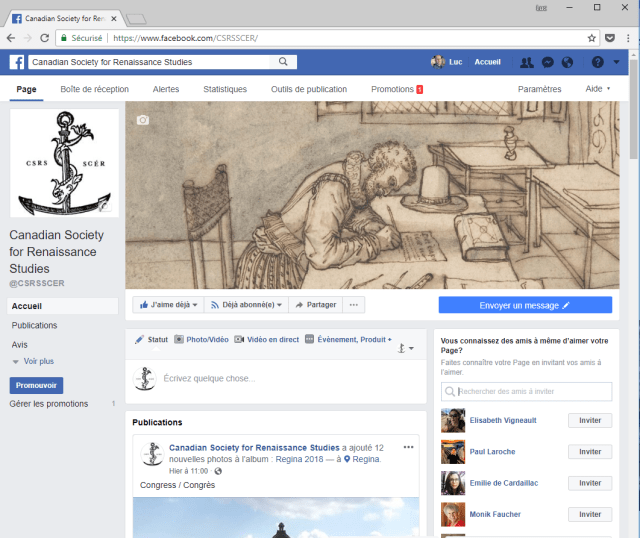
Task: Open the Aide dropdown menu
Action: tap(598, 89)
